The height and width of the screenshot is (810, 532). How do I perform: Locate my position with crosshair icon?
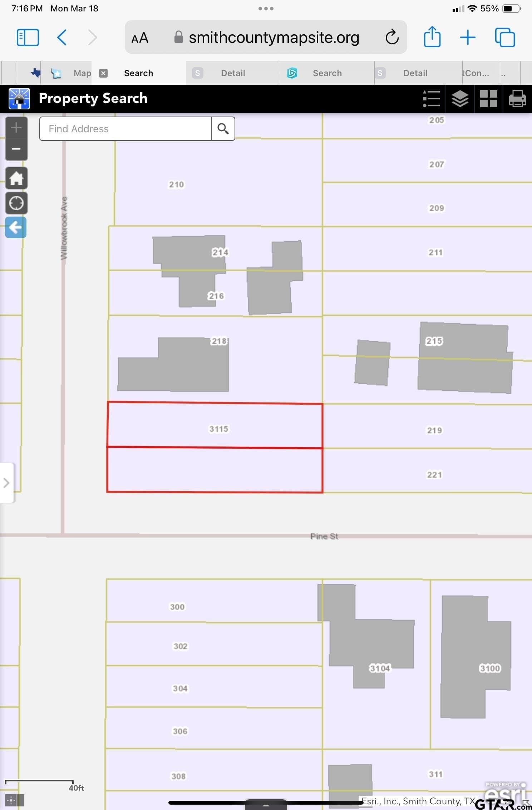[16, 203]
